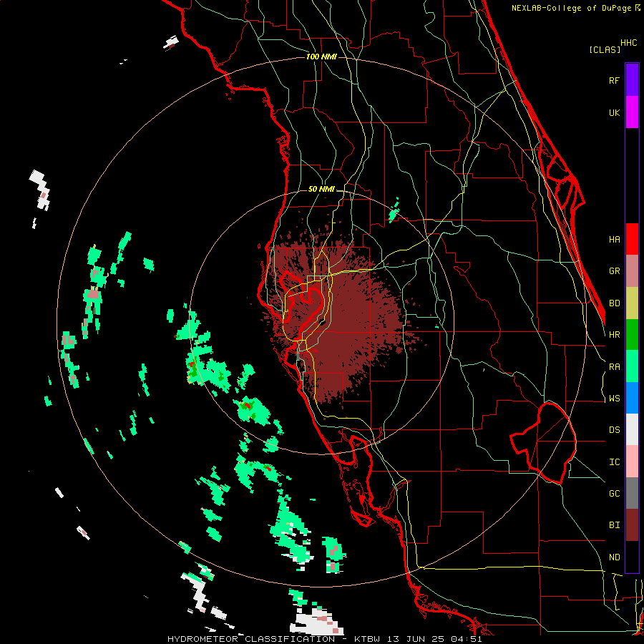Screen dimensions: 644x644
Task: Click the GR legend label
Action: (x=614, y=271)
